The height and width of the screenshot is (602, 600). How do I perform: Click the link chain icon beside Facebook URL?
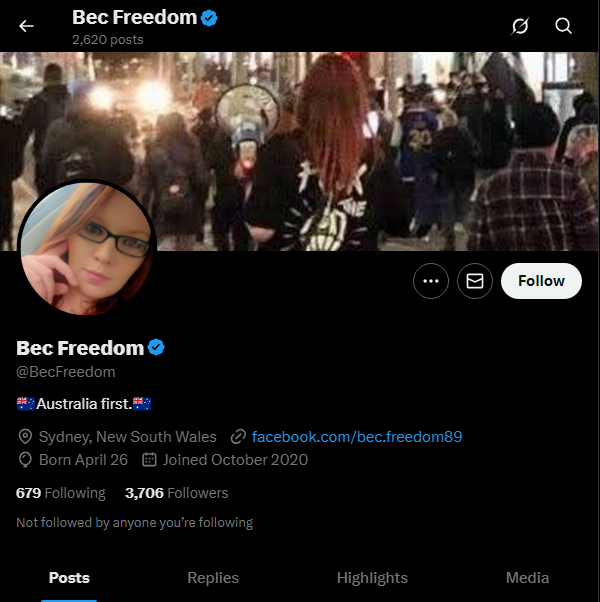tap(238, 437)
